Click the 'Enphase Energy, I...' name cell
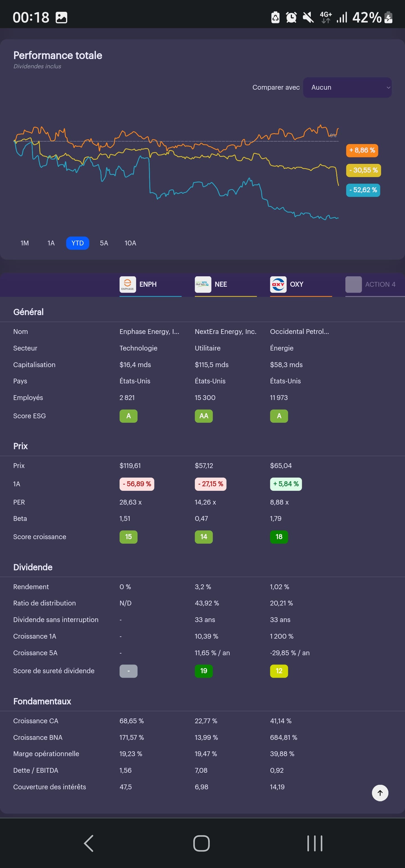The width and height of the screenshot is (405, 868). coord(149,332)
